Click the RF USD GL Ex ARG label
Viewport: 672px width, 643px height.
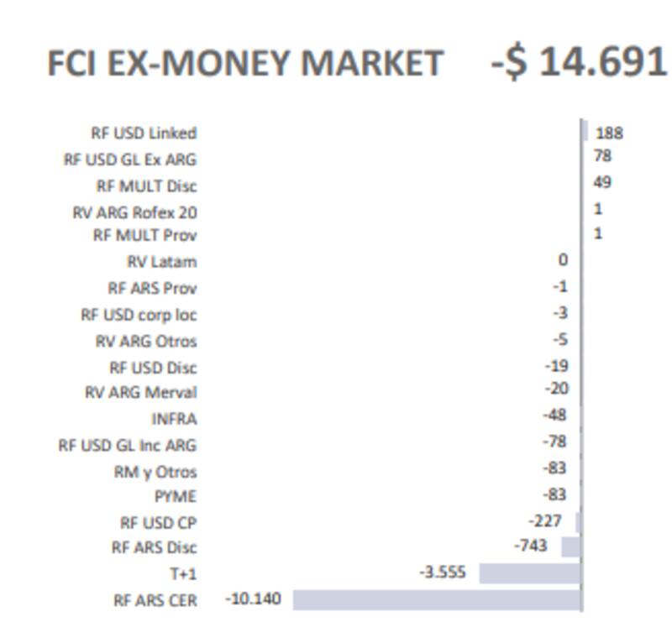pos(130,159)
